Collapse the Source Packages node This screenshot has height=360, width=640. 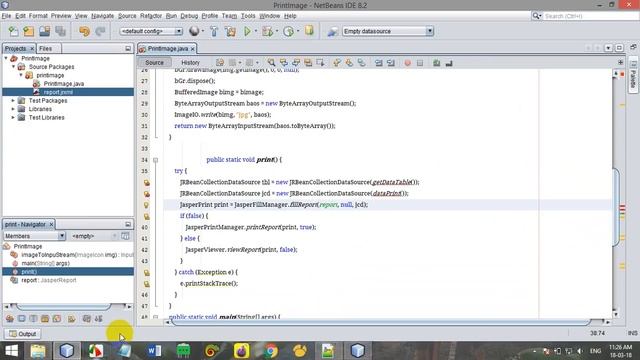point(13,67)
